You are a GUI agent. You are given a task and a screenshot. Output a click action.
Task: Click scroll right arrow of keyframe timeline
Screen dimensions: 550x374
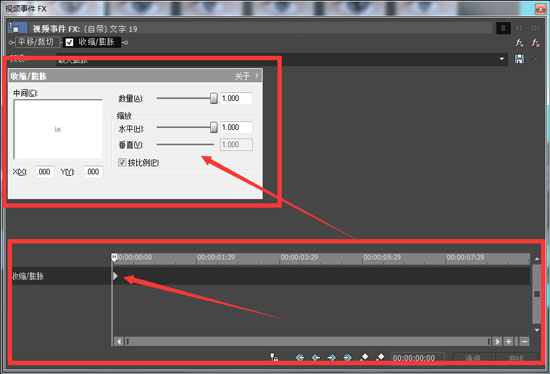[497, 341]
